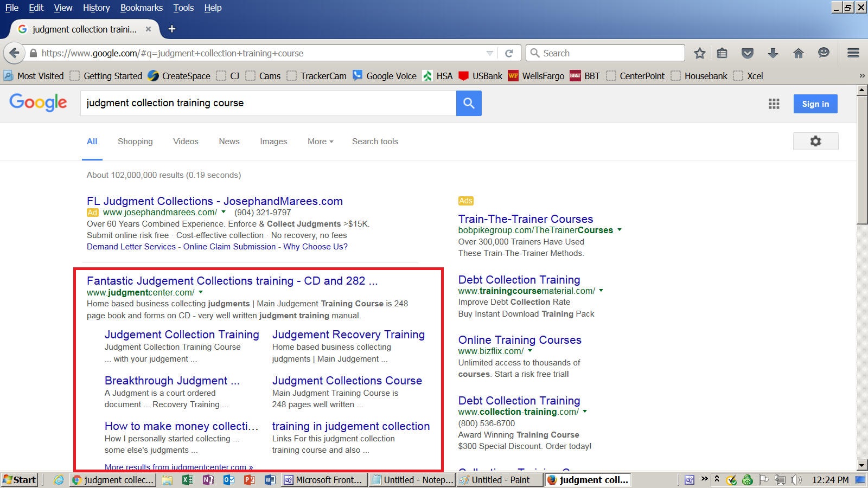
Task: Open search settings gear icon
Action: [x=815, y=142]
